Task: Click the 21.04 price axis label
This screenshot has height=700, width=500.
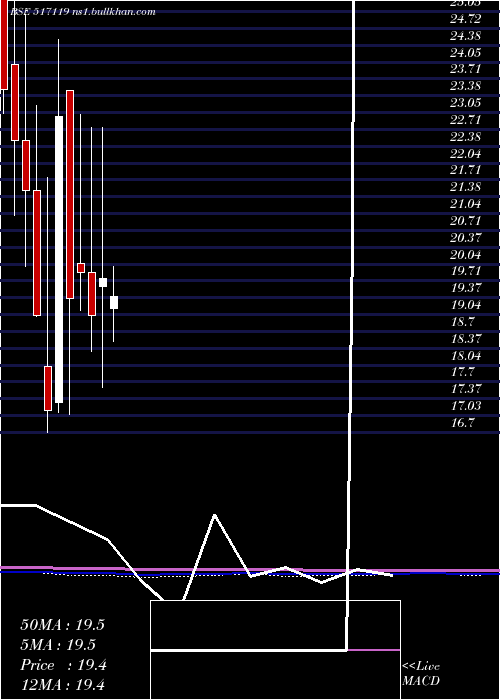Action: point(466,204)
